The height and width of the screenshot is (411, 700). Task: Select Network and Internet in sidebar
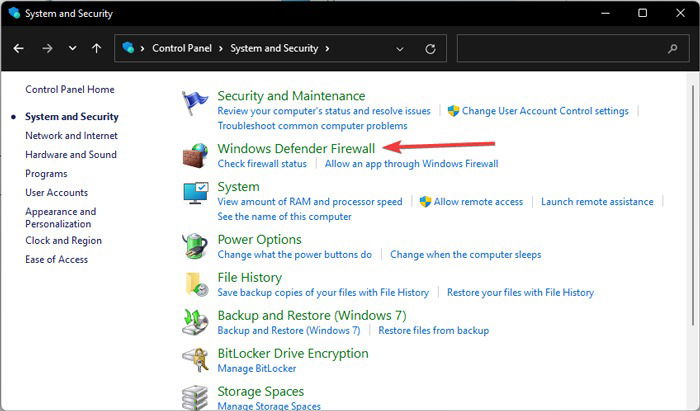[71, 136]
